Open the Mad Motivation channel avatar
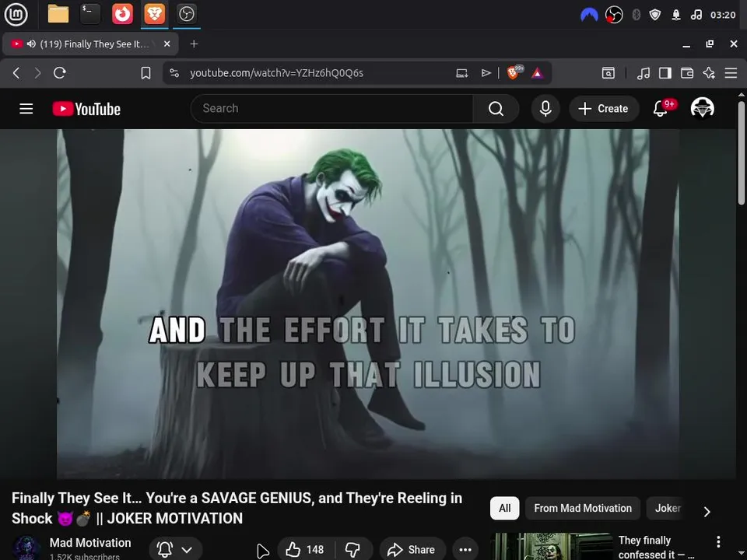Image resolution: width=747 pixels, height=560 pixels. tap(26, 548)
